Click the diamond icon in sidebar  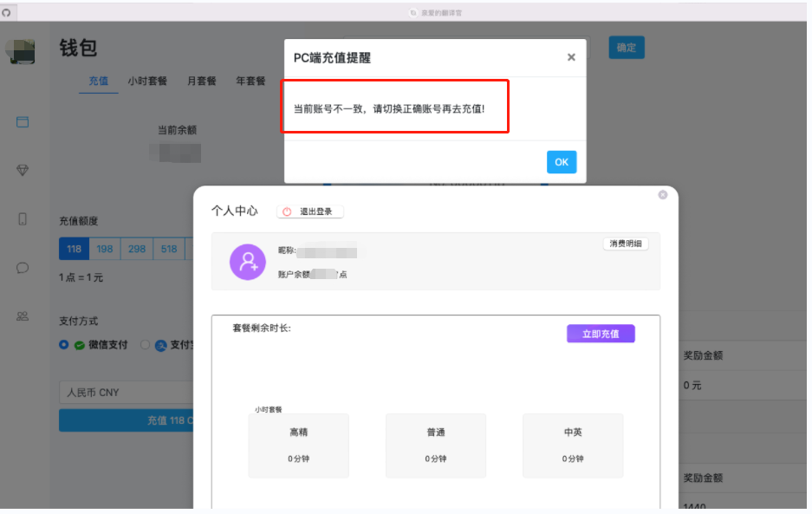tap(23, 171)
